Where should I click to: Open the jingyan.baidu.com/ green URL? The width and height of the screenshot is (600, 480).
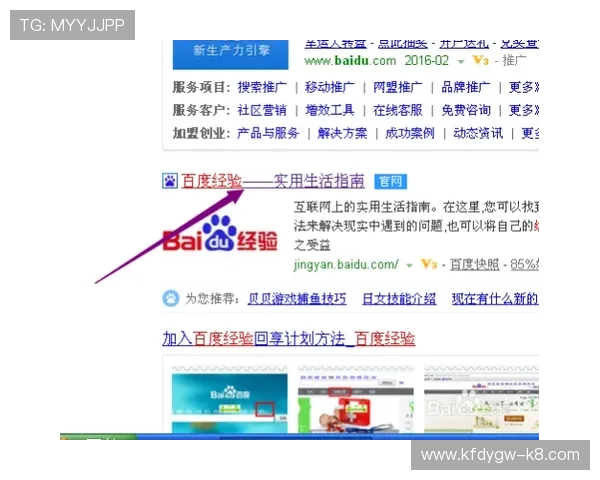click(x=346, y=264)
